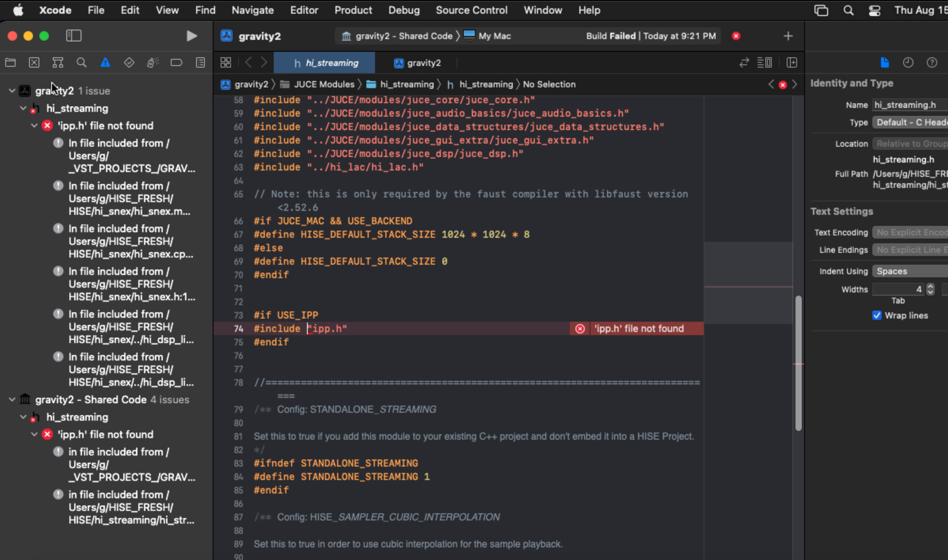Open the Test navigator diamond icon
The image size is (948, 560).
tap(129, 63)
